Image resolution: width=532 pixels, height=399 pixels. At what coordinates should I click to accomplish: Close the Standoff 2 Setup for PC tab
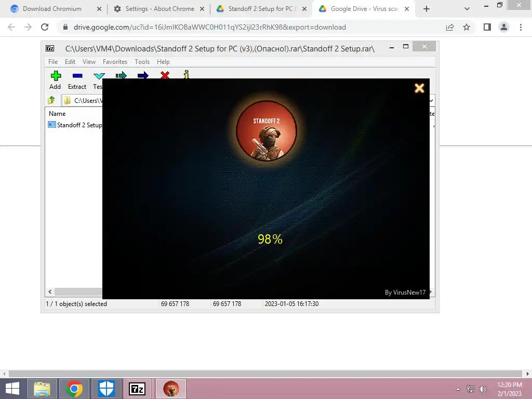click(304, 9)
